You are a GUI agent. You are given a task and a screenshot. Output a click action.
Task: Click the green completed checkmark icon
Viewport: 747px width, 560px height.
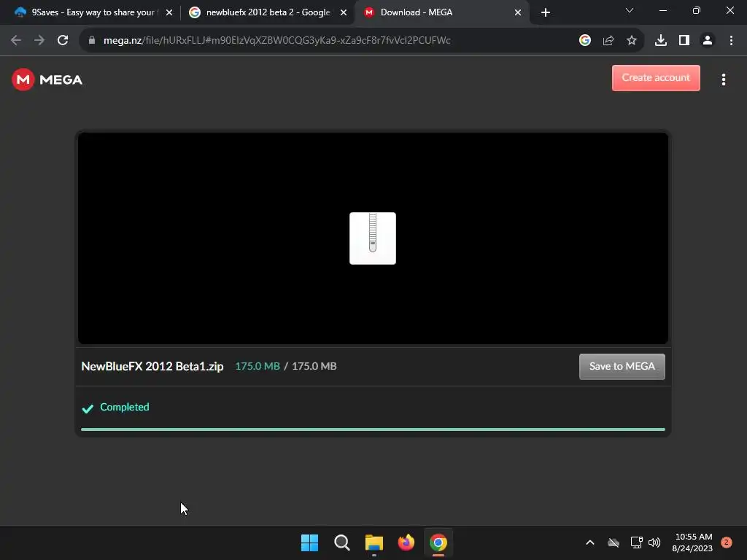88,408
